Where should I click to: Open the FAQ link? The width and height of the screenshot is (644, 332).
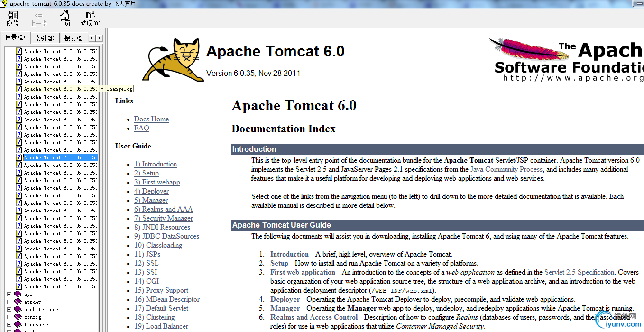tap(141, 128)
